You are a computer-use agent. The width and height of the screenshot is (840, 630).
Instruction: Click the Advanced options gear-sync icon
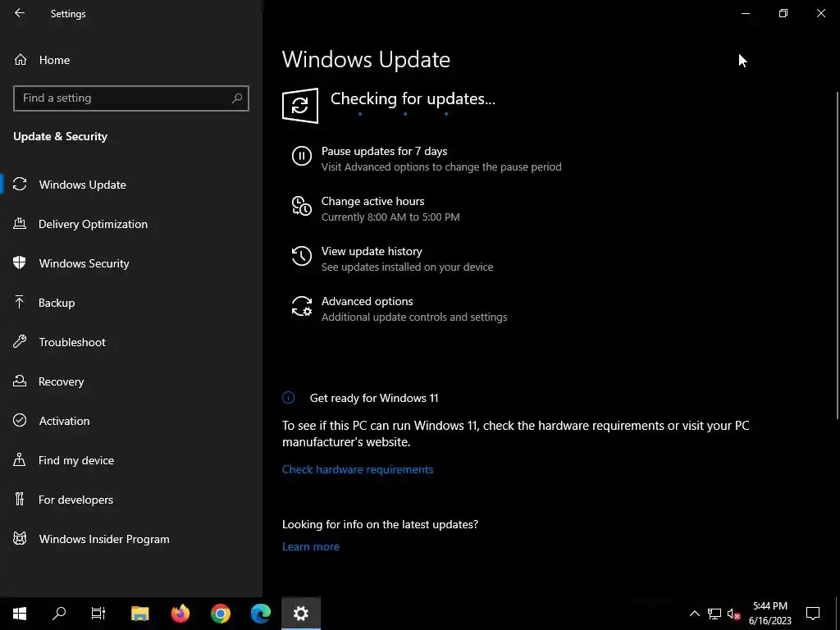point(302,306)
